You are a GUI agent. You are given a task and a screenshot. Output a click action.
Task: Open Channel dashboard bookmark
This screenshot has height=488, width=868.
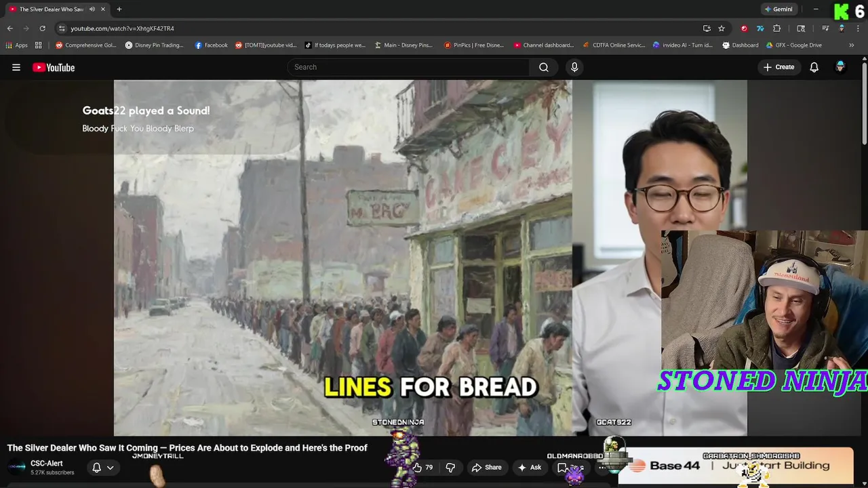[544, 45]
